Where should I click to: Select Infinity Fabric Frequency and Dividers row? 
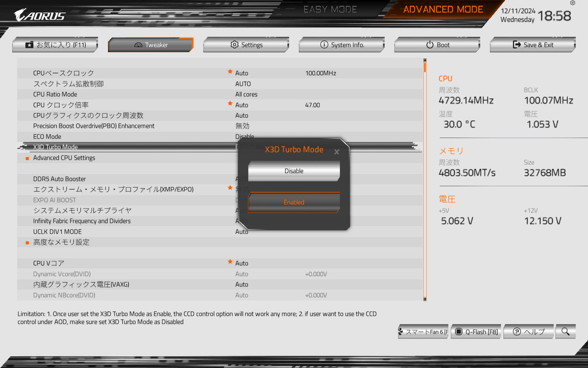pyautogui.click(x=220, y=221)
